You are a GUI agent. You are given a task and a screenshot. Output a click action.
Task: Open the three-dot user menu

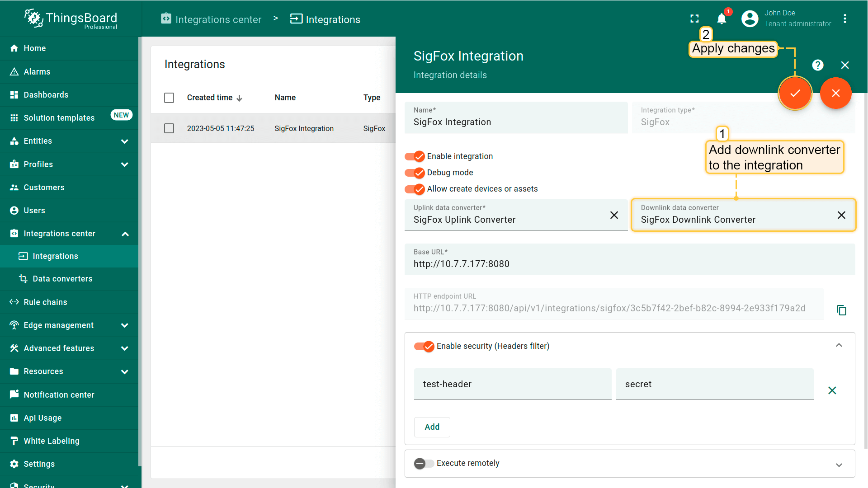(845, 19)
